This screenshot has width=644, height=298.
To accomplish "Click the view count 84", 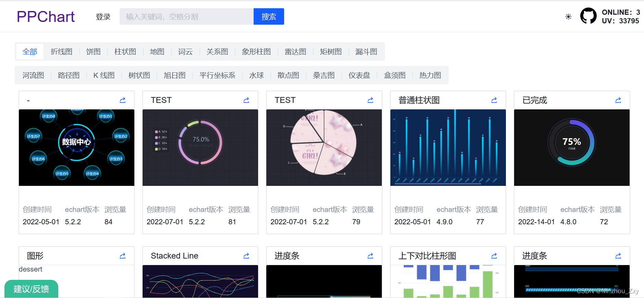I will point(108,222).
